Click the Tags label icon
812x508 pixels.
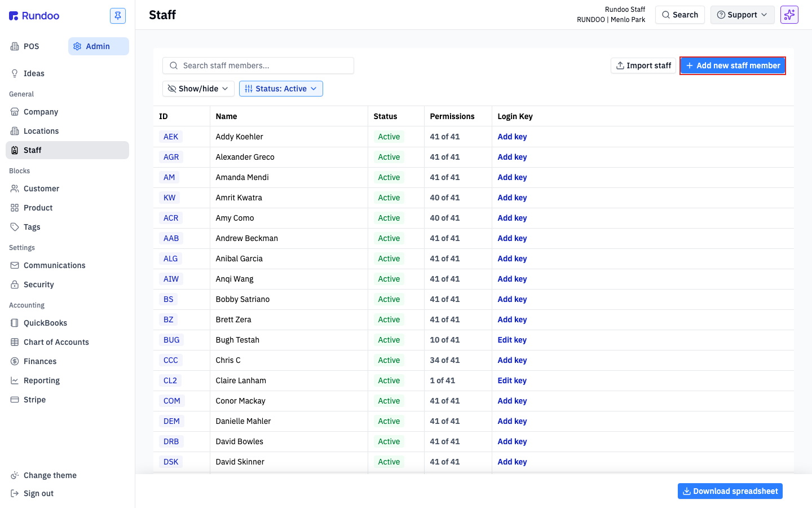15,227
